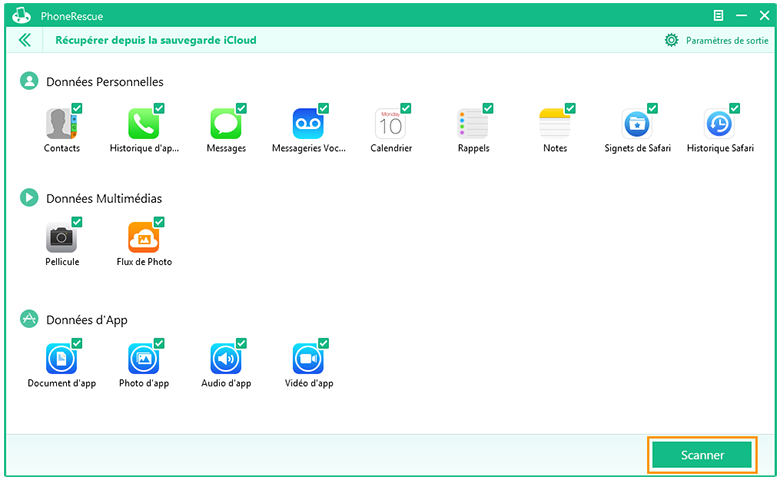The height and width of the screenshot is (480, 780).
Task: Uncheck the Vidéo d'app checkbox
Action: coord(323,343)
